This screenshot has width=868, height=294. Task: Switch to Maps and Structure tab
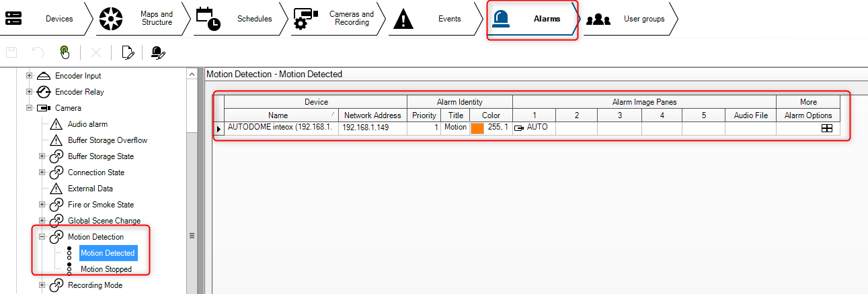pyautogui.click(x=141, y=19)
